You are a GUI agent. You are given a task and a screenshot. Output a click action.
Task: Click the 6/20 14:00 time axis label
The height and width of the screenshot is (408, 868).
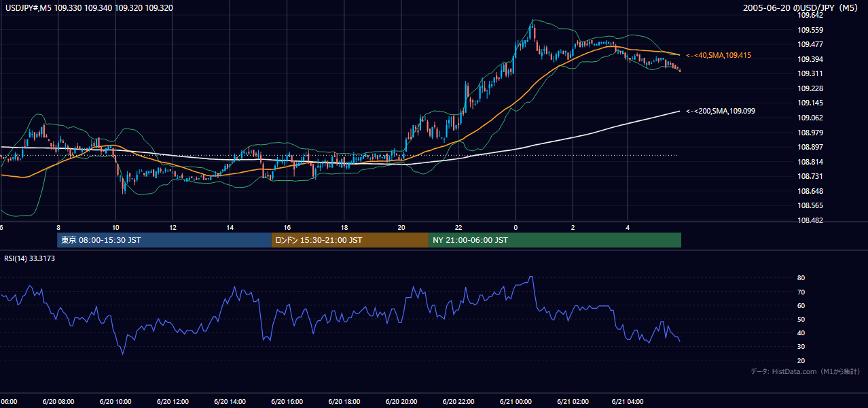(230, 402)
